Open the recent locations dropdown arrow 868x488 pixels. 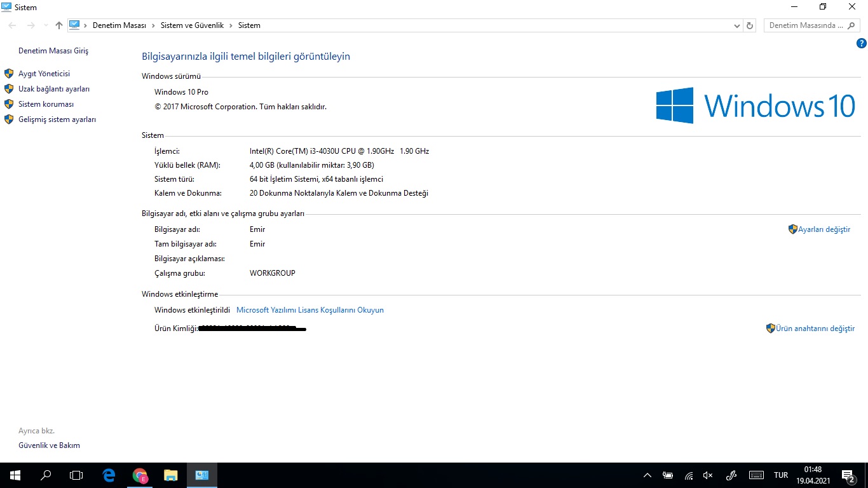[x=46, y=25]
